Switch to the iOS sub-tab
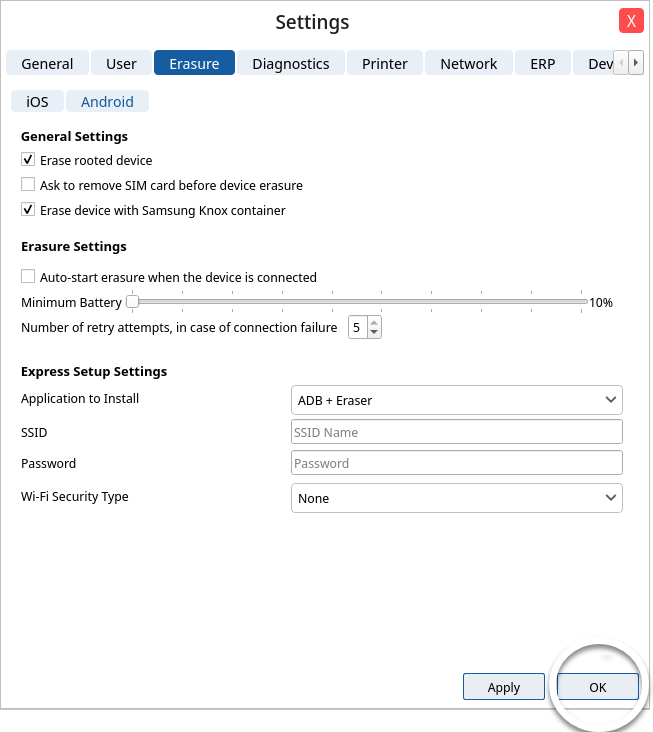This screenshot has width=653, height=732. [x=37, y=101]
